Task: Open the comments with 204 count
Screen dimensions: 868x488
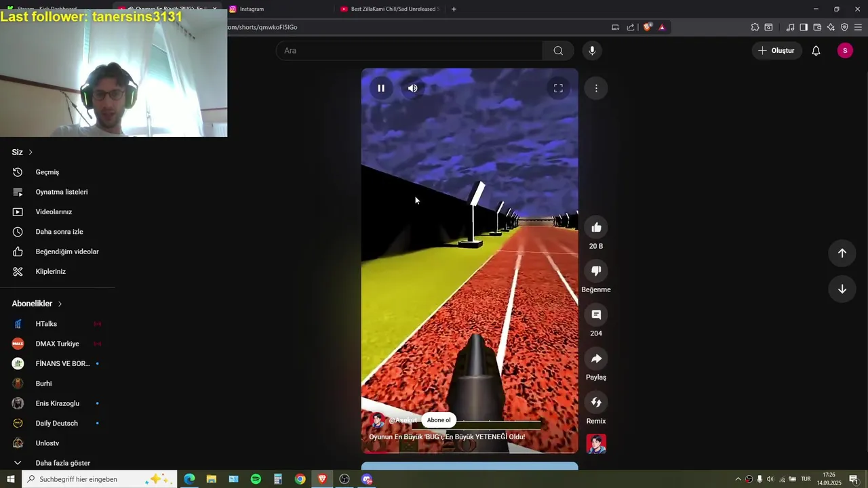Action: [596, 314]
